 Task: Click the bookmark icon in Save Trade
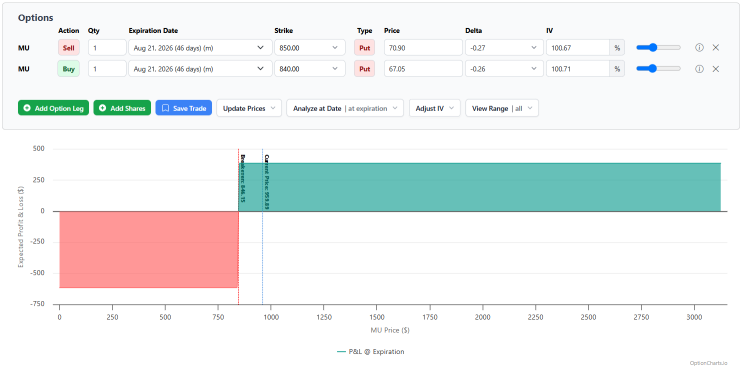click(x=165, y=108)
